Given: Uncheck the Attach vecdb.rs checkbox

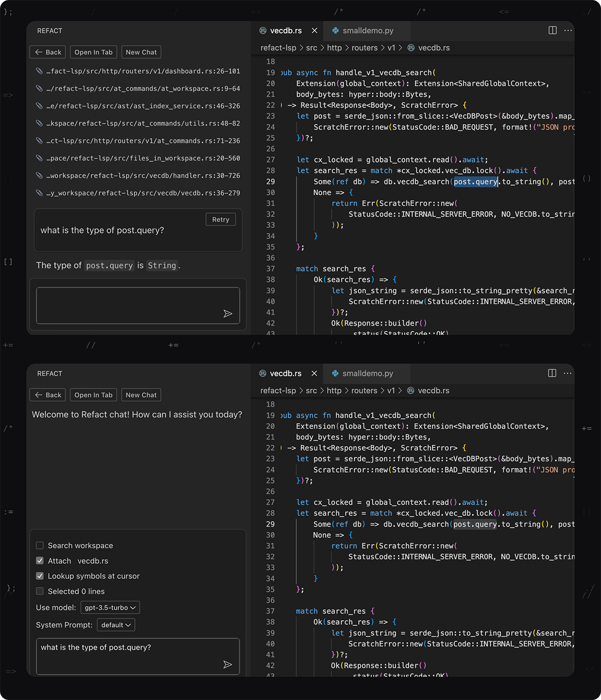Looking at the screenshot, I should [x=40, y=561].
